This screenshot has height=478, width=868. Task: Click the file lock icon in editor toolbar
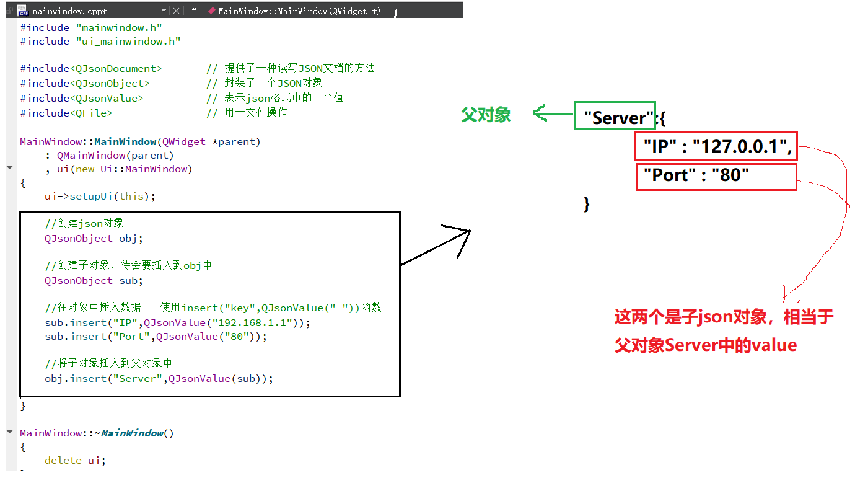click(9, 11)
